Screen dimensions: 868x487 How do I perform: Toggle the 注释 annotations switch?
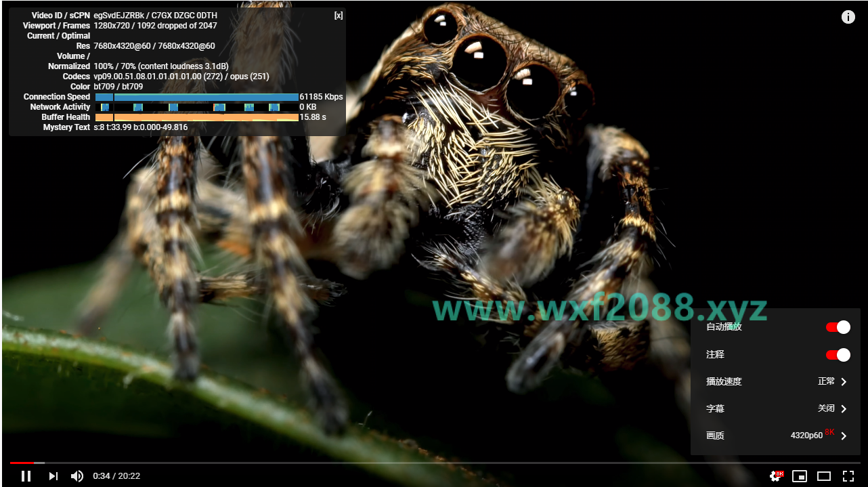coord(838,355)
